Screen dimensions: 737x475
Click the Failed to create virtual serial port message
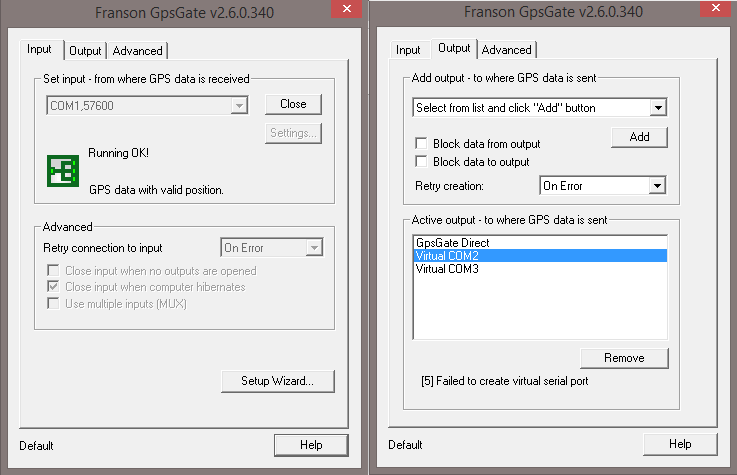(505, 381)
